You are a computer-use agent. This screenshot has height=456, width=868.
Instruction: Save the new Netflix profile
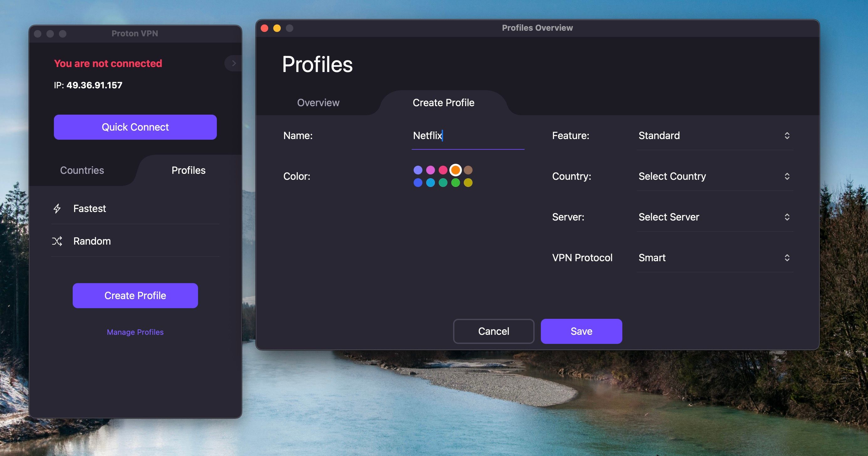[x=581, y=331]
